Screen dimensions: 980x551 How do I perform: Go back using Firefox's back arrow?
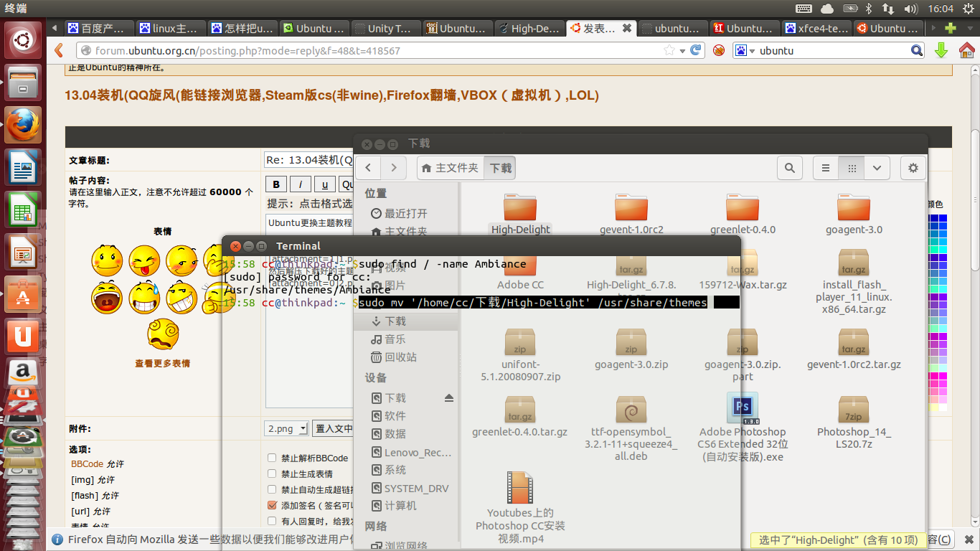click(x=60, y=50)
